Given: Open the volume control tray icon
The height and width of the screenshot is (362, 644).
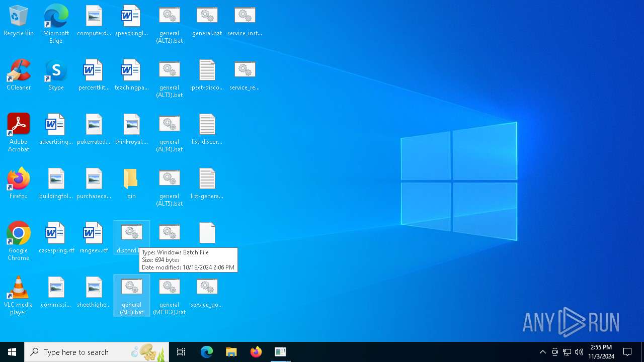Looking at the screenshot, I should tap(579, 352).
